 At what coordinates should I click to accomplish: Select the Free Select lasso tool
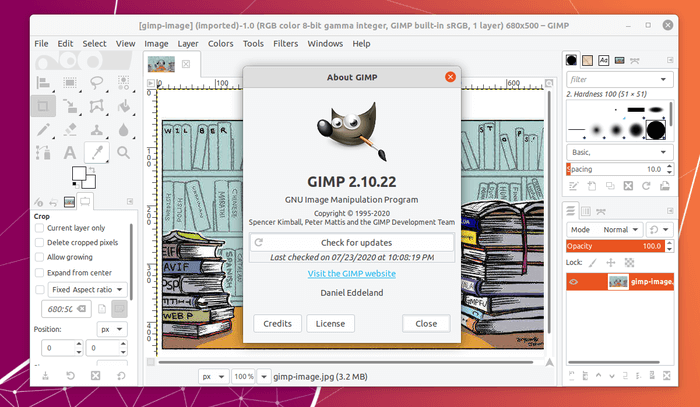tap(96, 83)
